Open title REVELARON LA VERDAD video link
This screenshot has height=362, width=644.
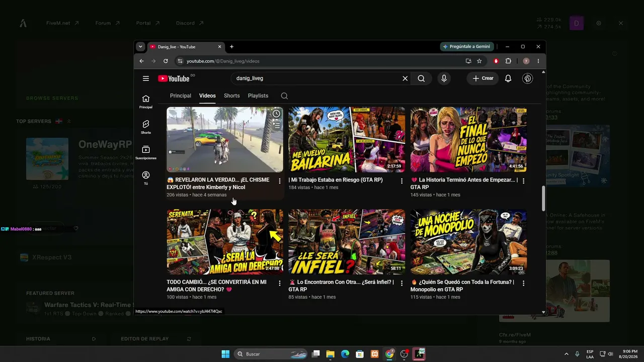[x=218, y=184]
